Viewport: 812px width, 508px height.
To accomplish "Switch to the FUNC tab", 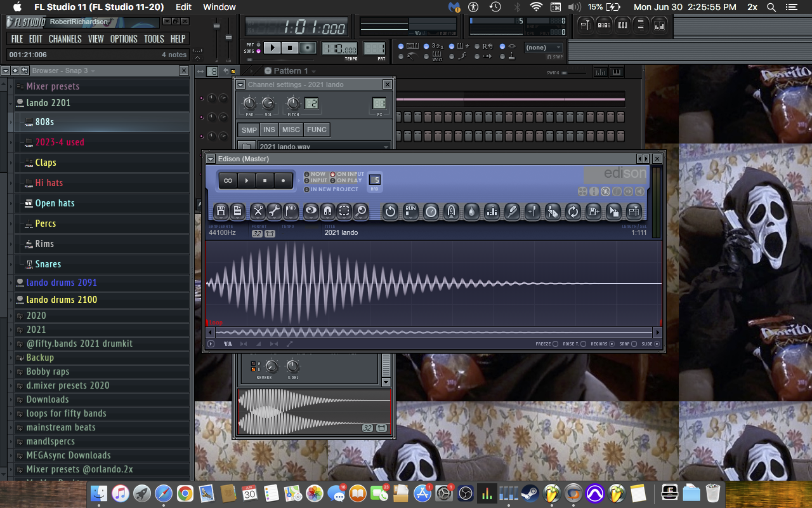I will pos(317,130).
